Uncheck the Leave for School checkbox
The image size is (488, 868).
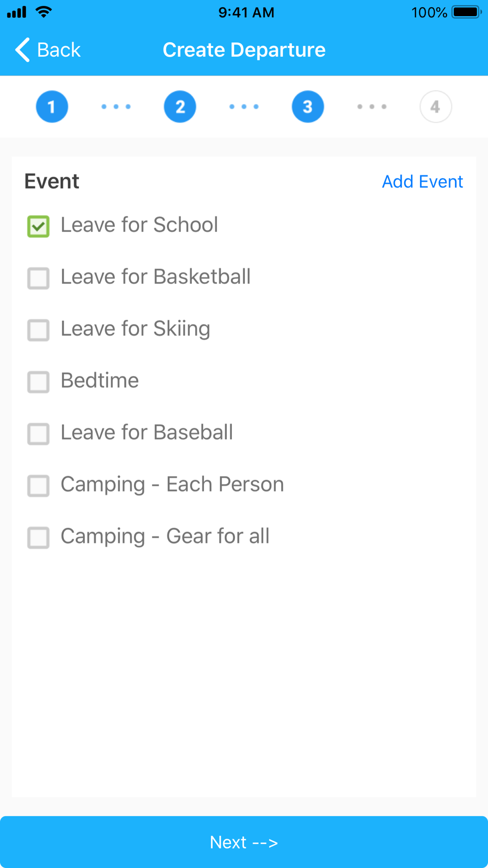[38, 227]
